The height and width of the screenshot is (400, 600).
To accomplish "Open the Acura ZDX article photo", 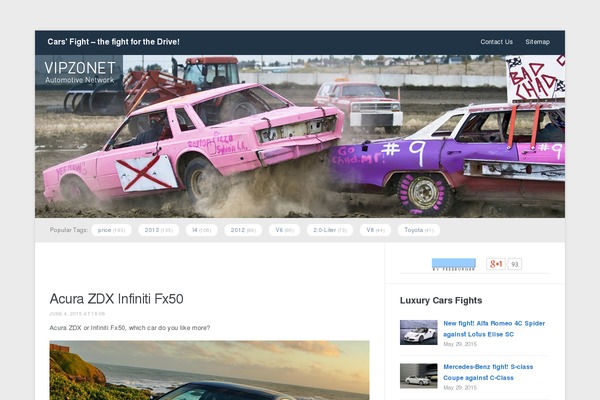I will coord(209,370).
